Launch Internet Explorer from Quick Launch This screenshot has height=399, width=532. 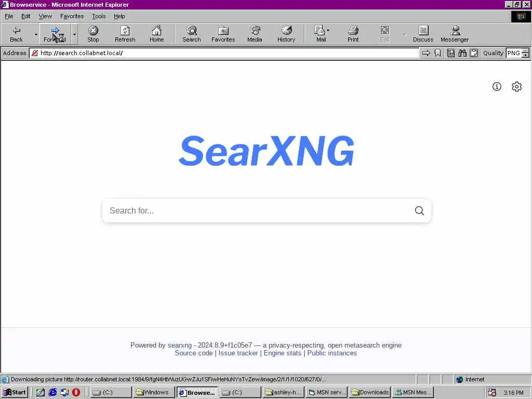click(52, 393)
